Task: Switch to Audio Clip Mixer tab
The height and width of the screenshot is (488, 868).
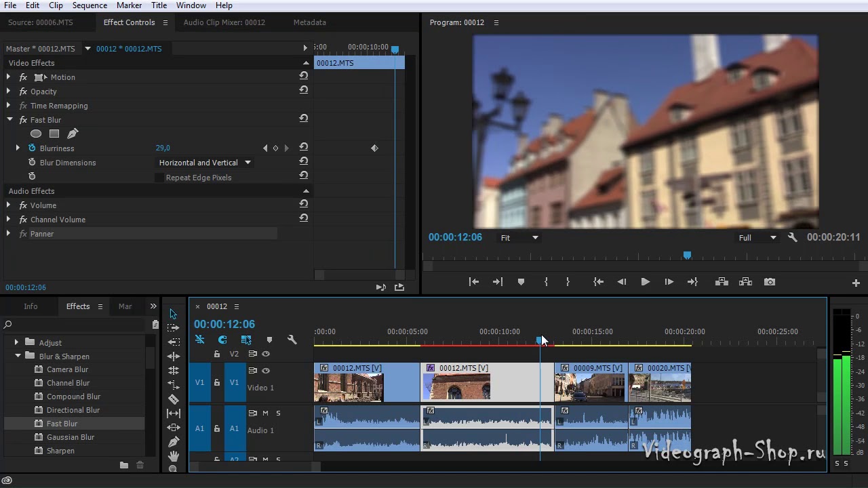Action: 224,22
